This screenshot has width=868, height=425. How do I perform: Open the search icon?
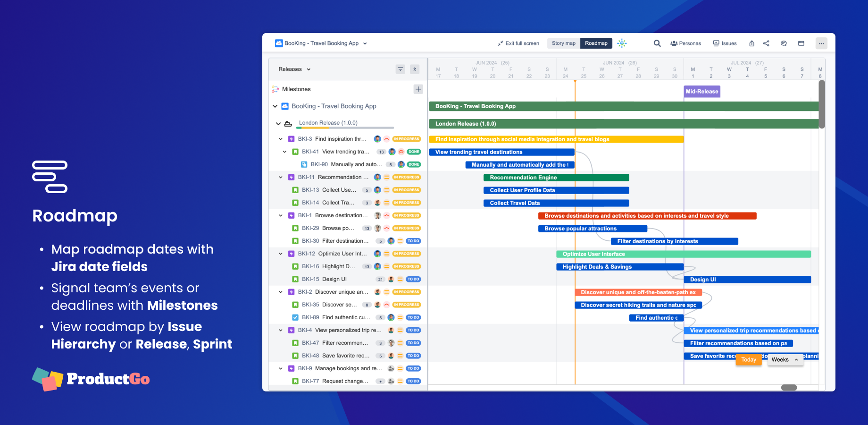click(657, 43)
